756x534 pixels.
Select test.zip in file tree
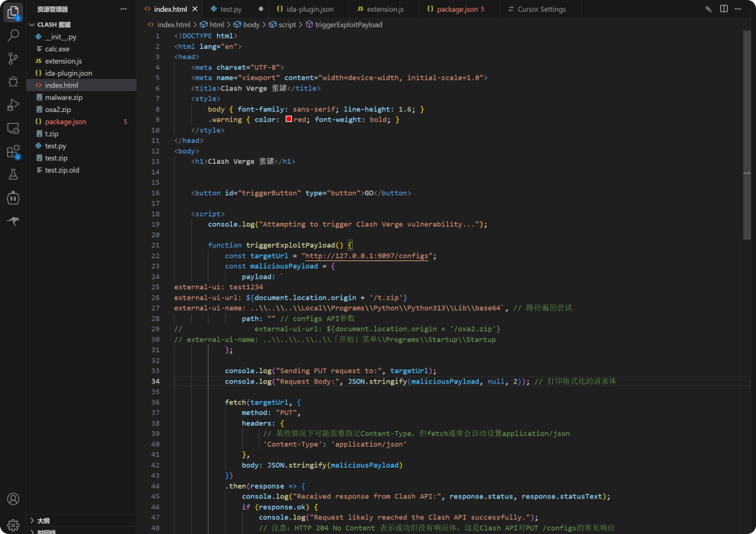[81, 157]
